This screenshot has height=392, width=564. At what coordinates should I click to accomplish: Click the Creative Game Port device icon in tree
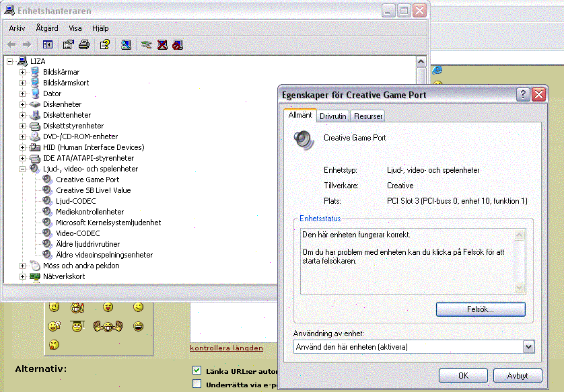click(48, 180)
